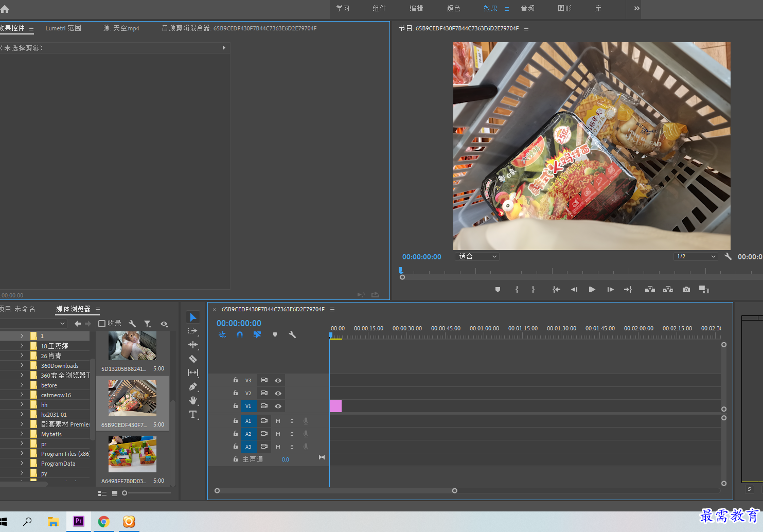763x532 pixels.
Task: Go to Out point
Action: pos(628,290)
